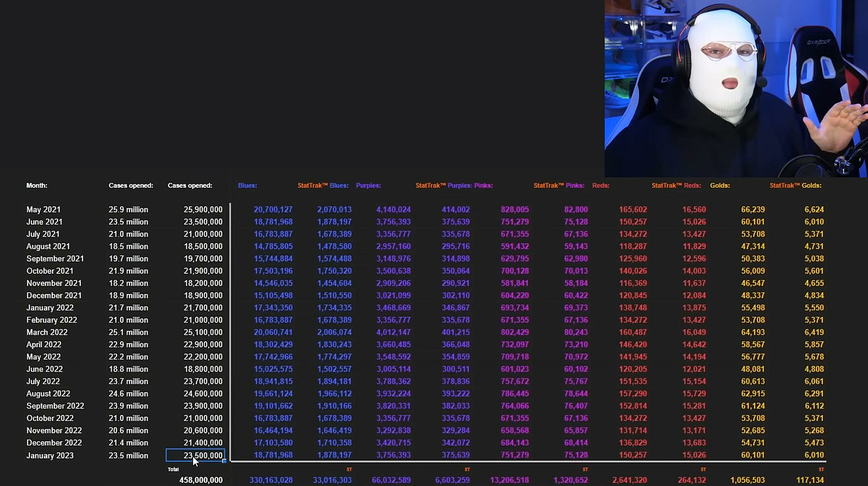Click the "StatTrak™ Reds:" column header
The width and height of the screenshot is (868, 486).
(x=676, y=186)
